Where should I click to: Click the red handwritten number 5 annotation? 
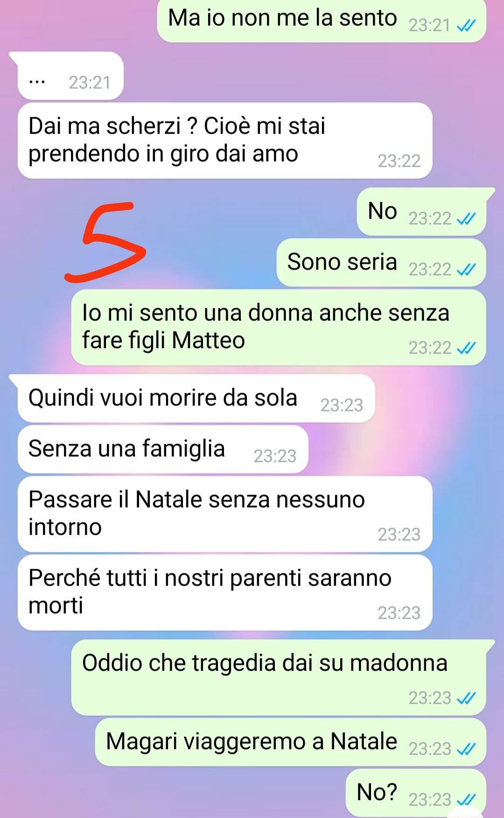pos(105,242)
